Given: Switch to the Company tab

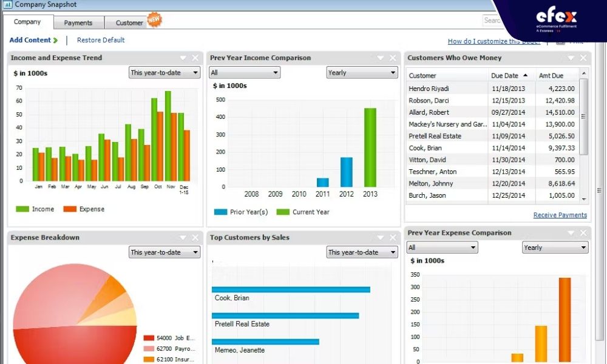Looking at the screenshot, I should point(27,22).
